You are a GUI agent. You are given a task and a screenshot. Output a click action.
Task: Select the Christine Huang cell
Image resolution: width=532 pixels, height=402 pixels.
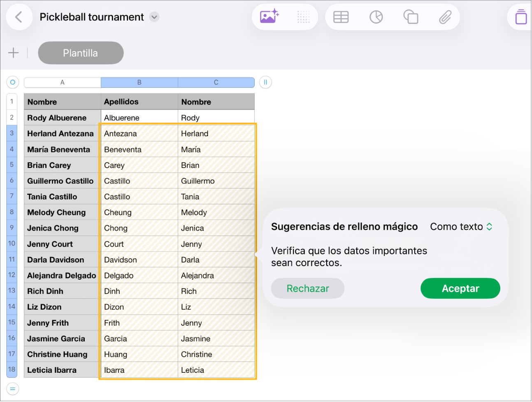coord(63,354)
